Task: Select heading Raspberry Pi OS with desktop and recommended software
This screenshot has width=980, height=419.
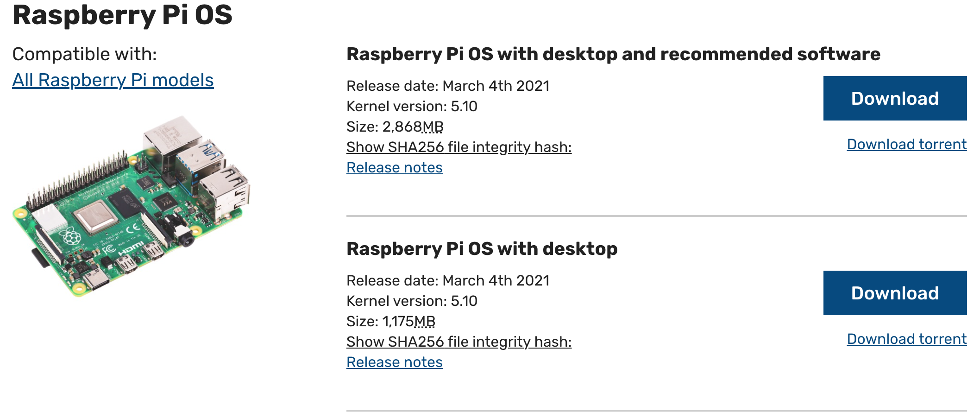Action: 613,54
